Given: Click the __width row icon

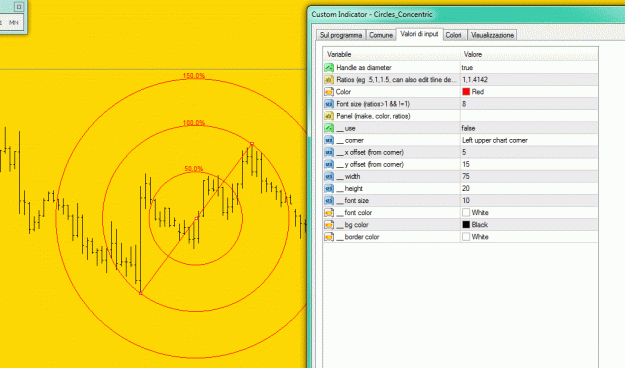Looking at the screenshot, I should coord(329,176).
